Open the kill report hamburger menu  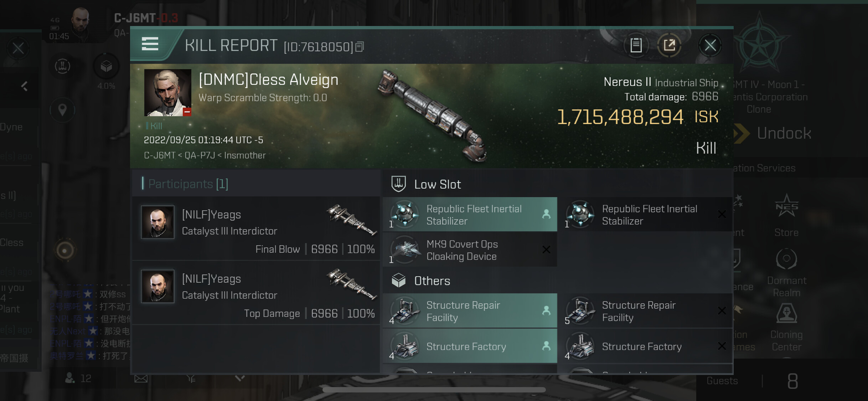[150, 44]
